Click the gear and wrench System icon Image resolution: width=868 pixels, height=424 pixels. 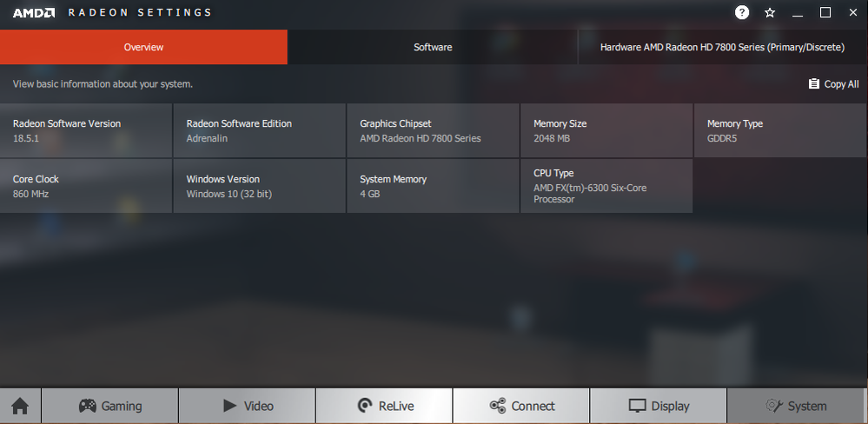coord(773,406)
